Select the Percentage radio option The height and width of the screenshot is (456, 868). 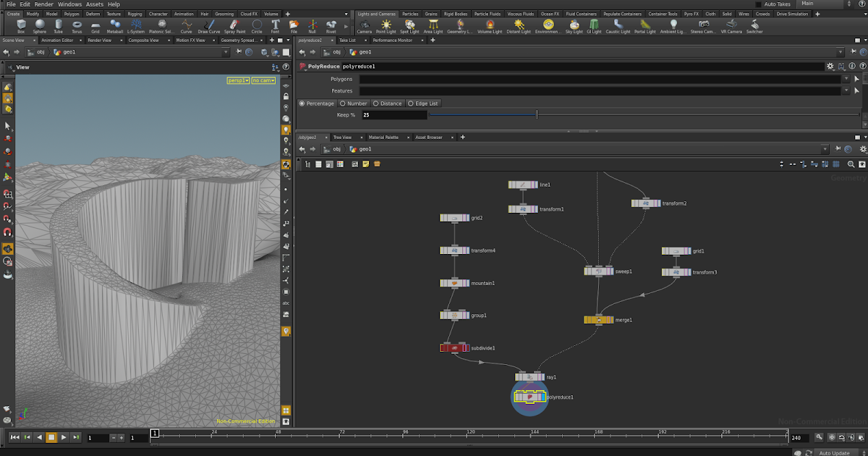pyautogui.click(x=317, y=104)
